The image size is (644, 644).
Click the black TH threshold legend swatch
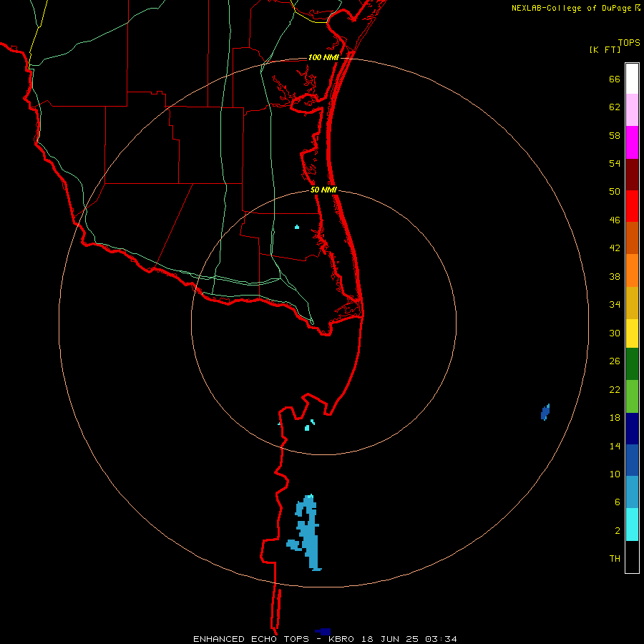tap(632, 557)
